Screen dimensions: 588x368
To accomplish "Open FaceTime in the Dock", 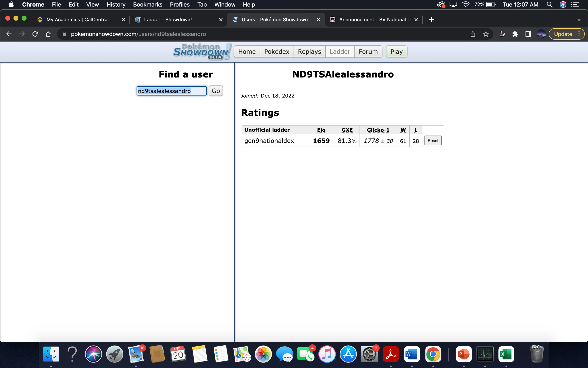I will (306, 354).
